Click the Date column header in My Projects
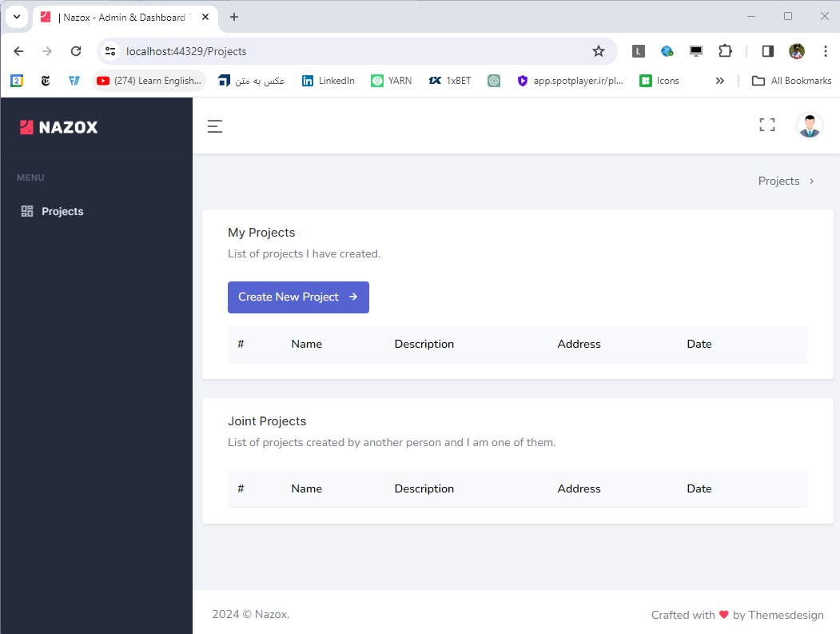This screenshot has height=634, width=840. pos(699,344)
